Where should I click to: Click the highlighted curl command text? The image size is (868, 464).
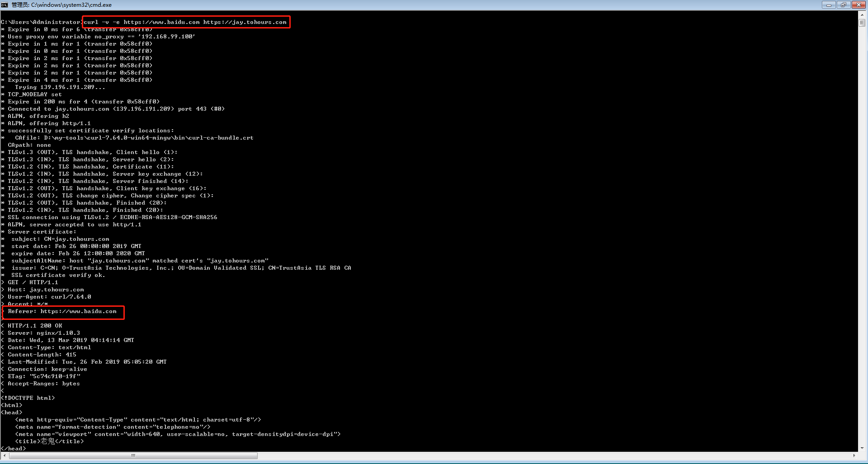coord(185,22)
